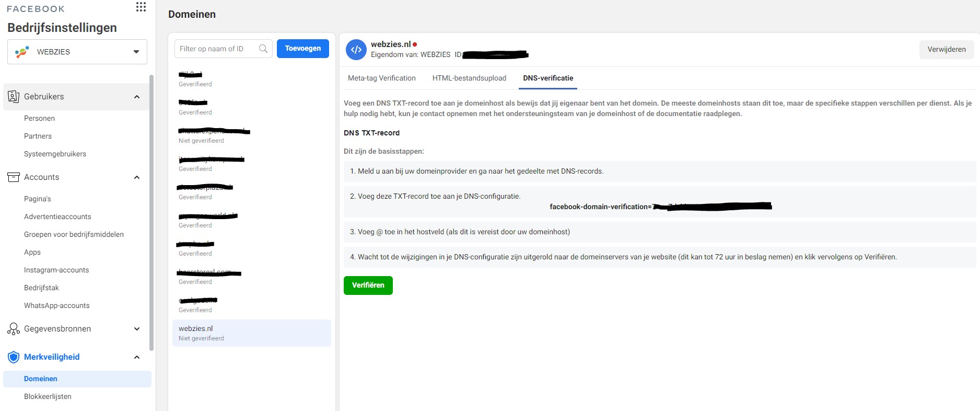
Task: Collapse the Accounts section chevron
Action: (137, 177)
